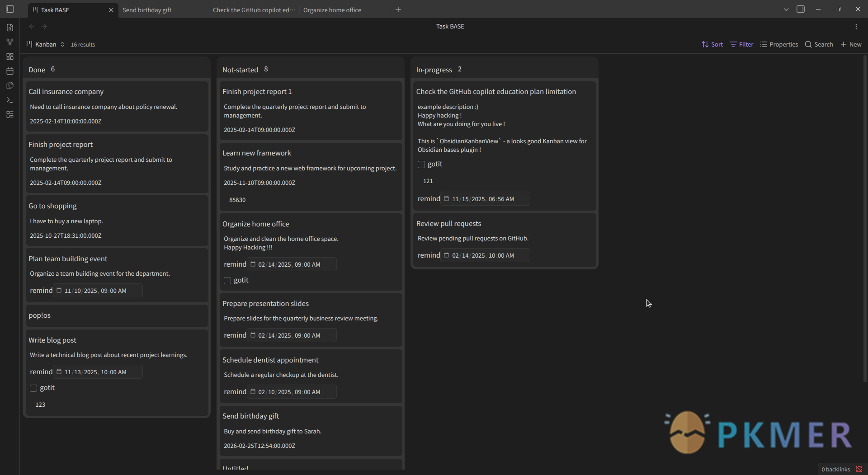
Task: Click calendar icon in Schedule dentist appointment reminder
Action: (253, 392)
